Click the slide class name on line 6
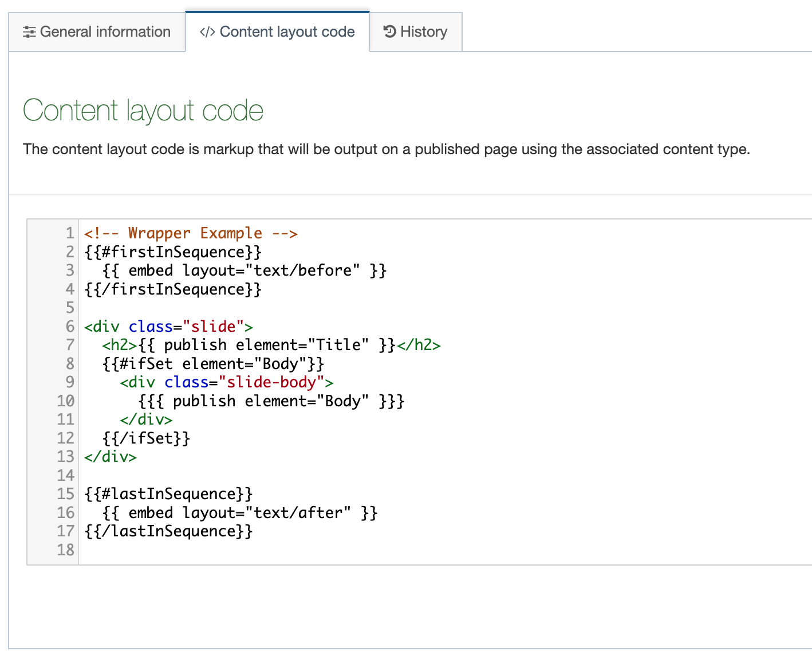This screenshot has height=659, width=812. [215, 326]
